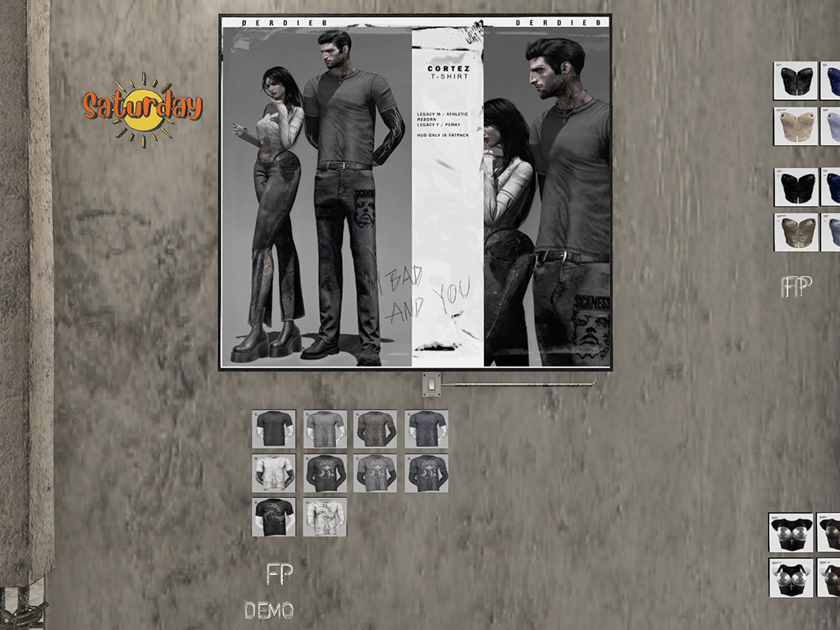Pick the plain navy t-shirt vendor
This screenshot has width=840, height=630.
pos(426,428)
